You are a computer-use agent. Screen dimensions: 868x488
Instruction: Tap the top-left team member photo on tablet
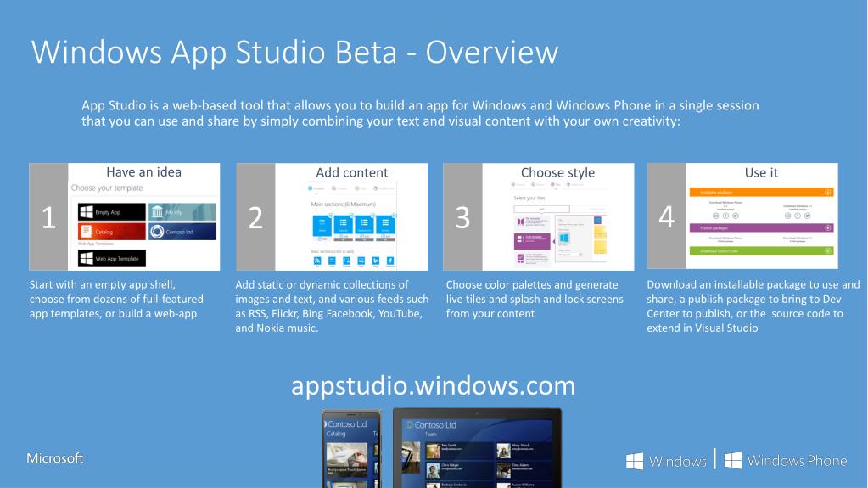pyautogui.click(x=433, y=451)
